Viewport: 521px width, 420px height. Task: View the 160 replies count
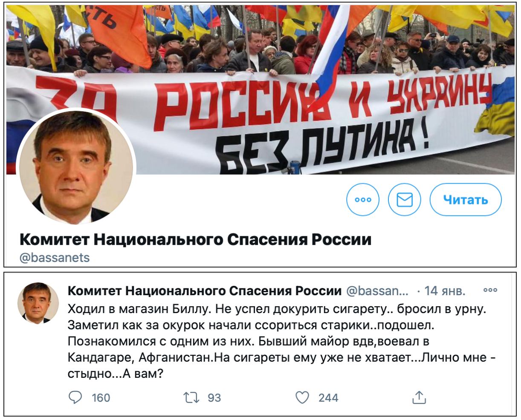click(101, 398)
